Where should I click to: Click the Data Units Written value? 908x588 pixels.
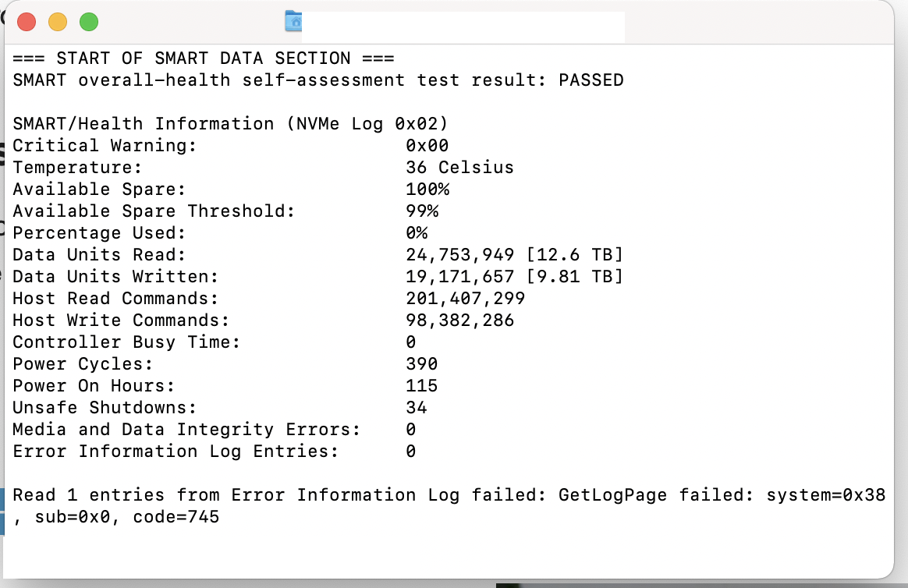pyautogui.click(x=514, y=276)
